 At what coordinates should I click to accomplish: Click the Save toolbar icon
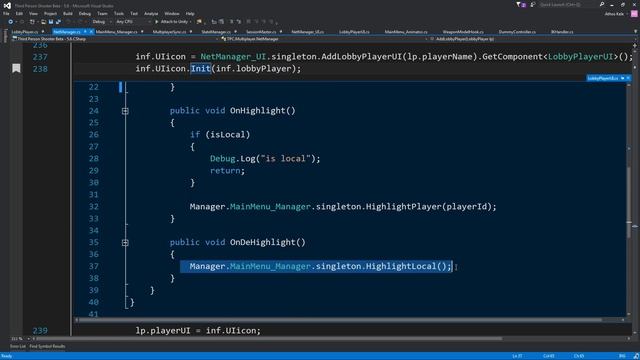(51, 22)
